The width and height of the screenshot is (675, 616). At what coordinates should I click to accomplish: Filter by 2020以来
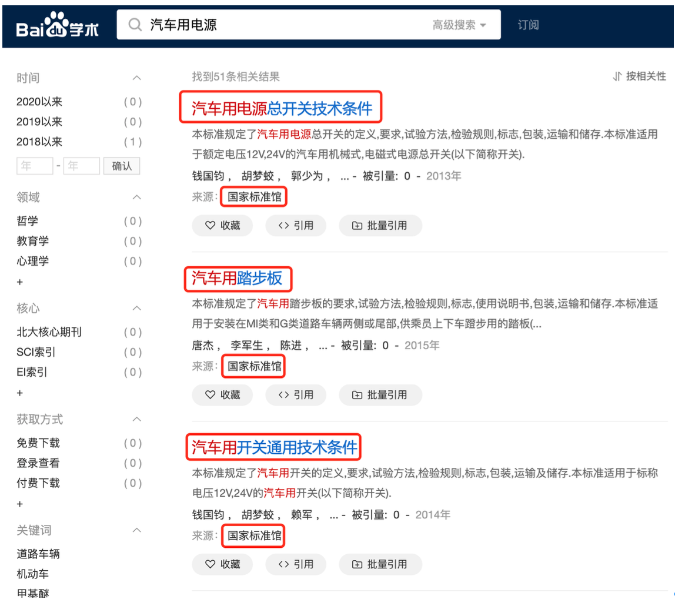(39, 102)
